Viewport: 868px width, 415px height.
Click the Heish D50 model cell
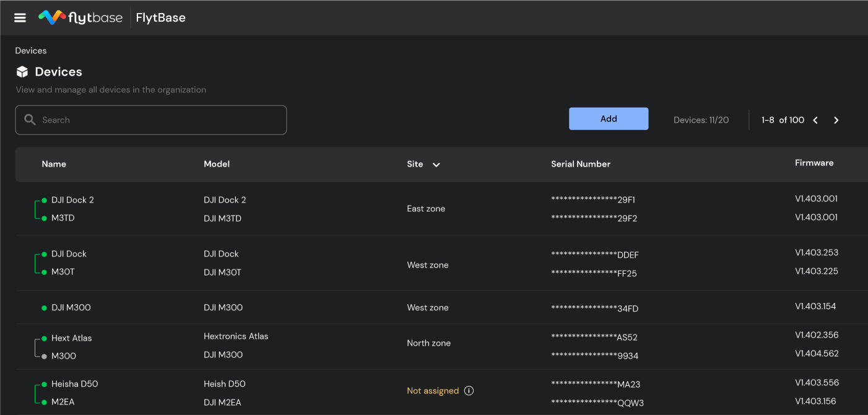[225, 384]
